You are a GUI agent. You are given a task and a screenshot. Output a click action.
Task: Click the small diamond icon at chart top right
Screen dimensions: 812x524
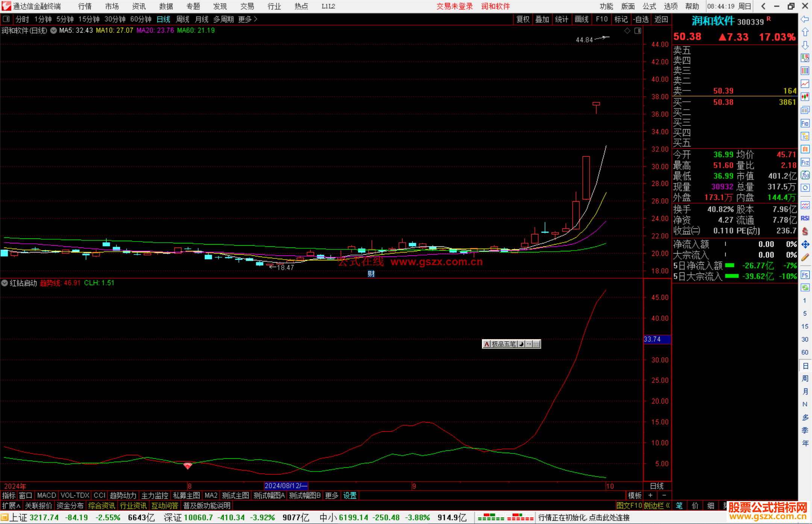point(627,31)
